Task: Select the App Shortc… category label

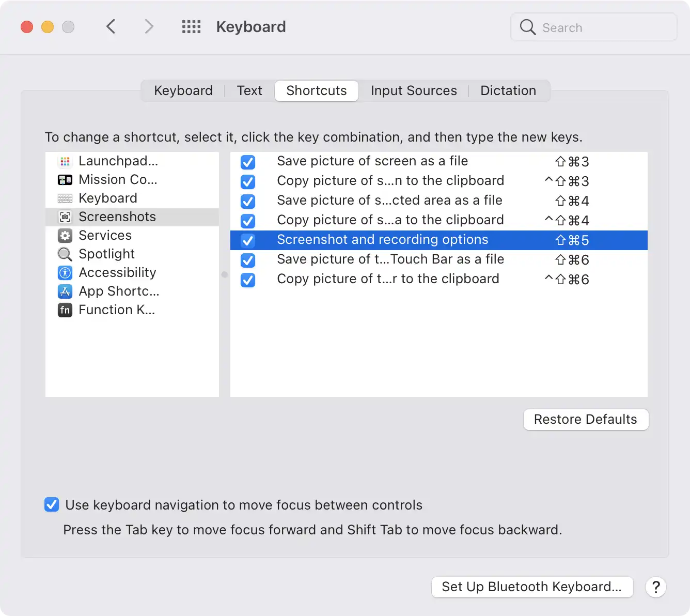Action: point(119,291)
